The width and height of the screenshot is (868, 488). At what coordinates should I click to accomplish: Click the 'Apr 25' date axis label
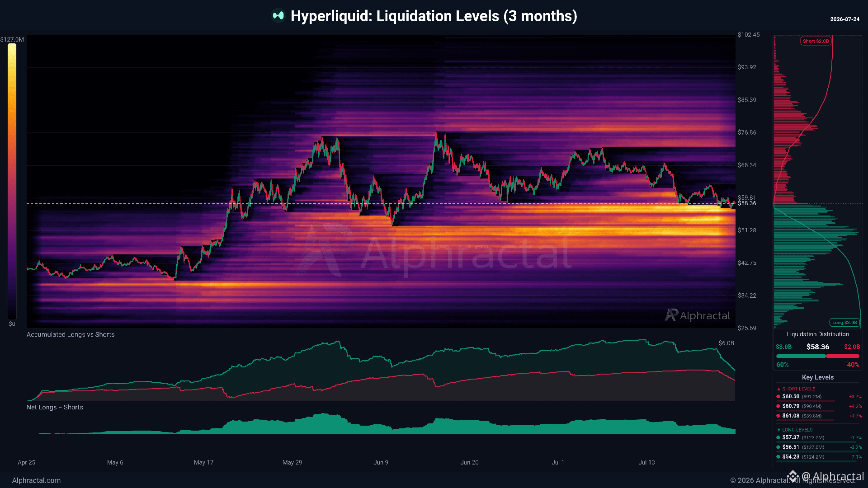coord(26,463)
